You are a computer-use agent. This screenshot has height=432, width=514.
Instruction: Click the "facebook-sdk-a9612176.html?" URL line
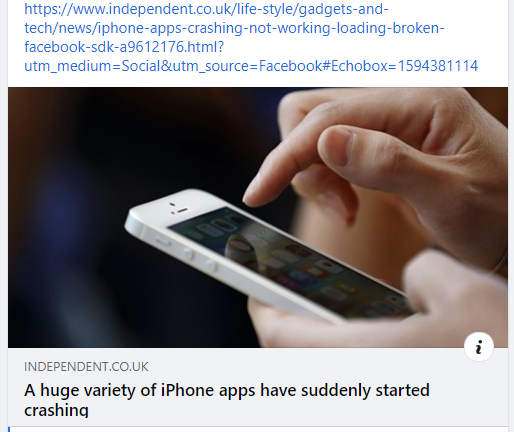point(124,47)
